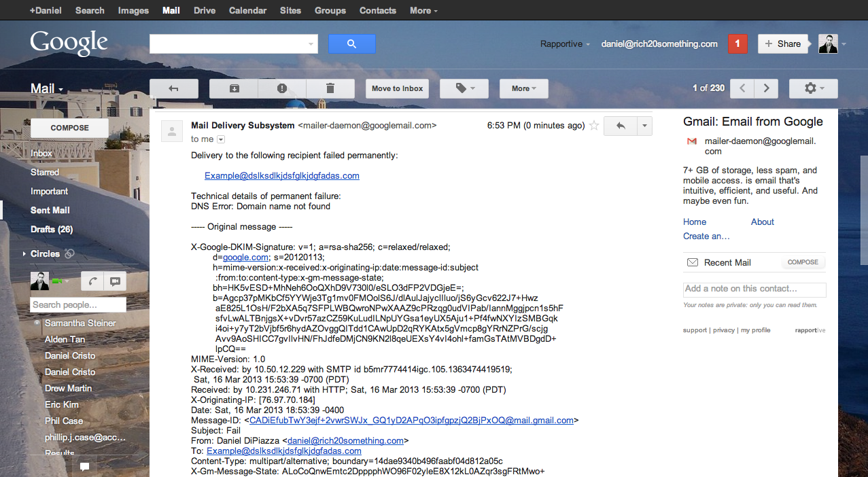Image resolution: width=868 pixels, height=477 pixels.
Task: Open Calendar from the top bar
Action: pyautogui.click(x=247, y=10)
